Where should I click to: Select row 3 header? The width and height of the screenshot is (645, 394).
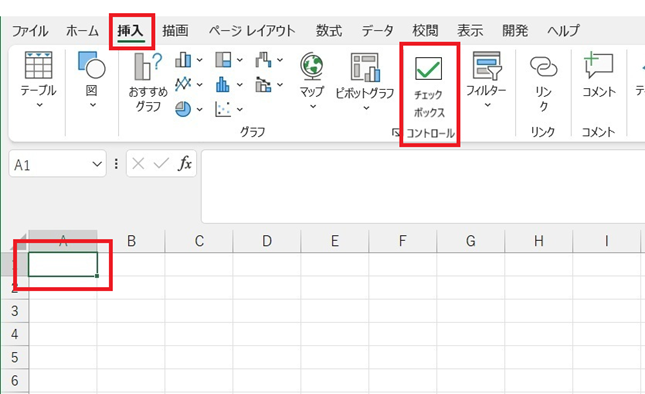pos(14,311)
